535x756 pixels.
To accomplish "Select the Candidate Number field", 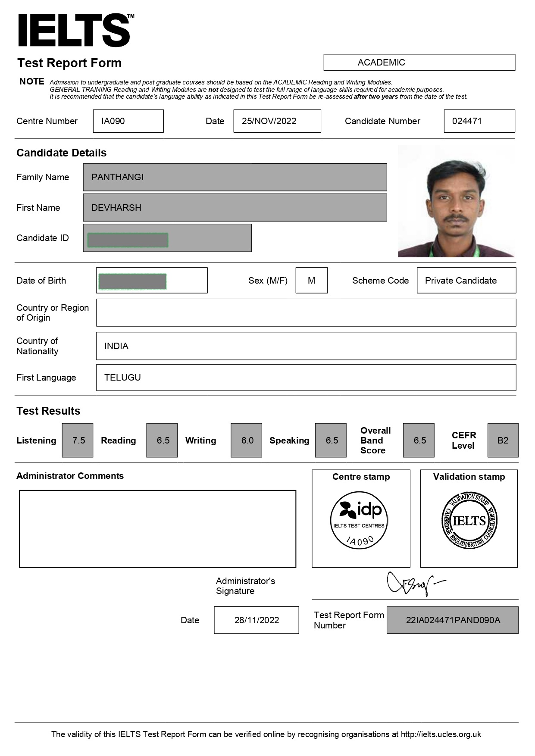I will [x=479, y=121].
